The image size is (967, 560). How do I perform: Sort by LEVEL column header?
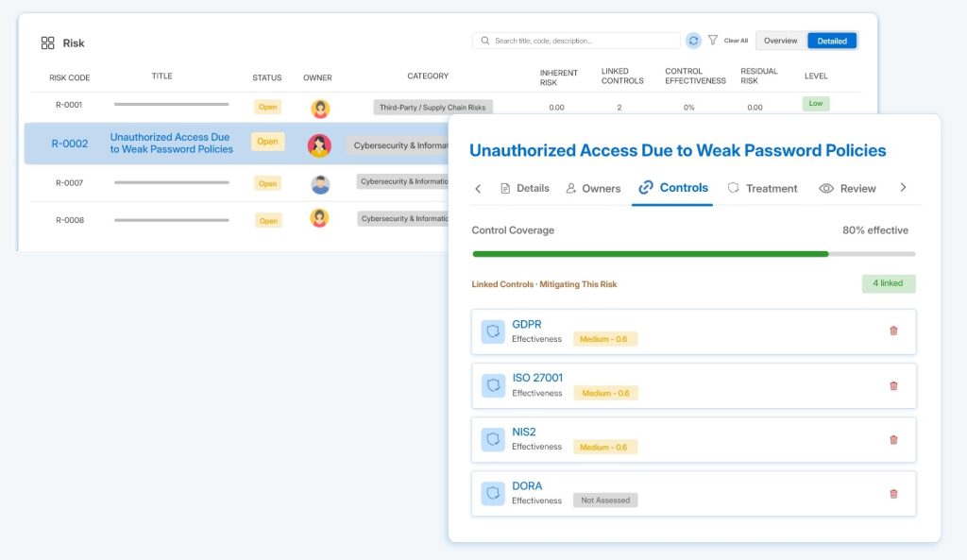(x=816, y=76)
